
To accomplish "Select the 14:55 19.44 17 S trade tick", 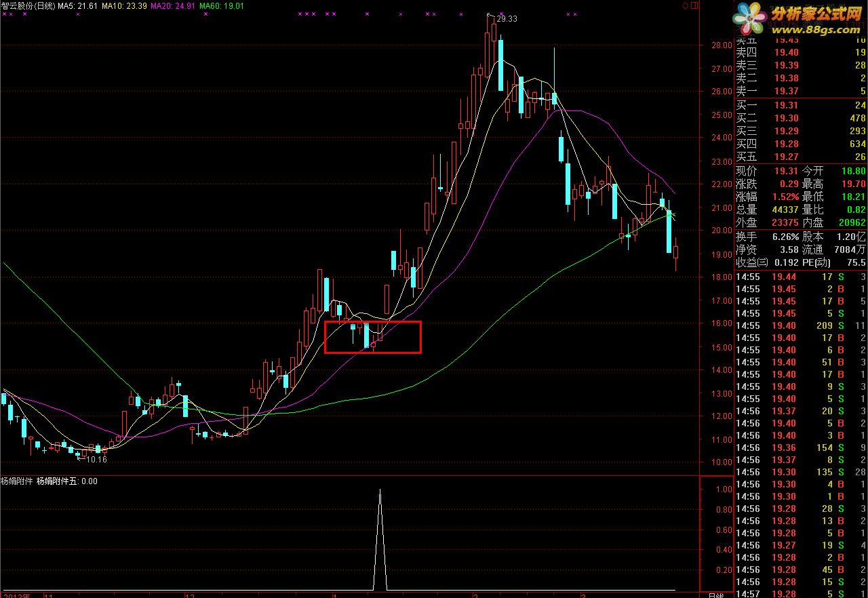I will point(801,277).
